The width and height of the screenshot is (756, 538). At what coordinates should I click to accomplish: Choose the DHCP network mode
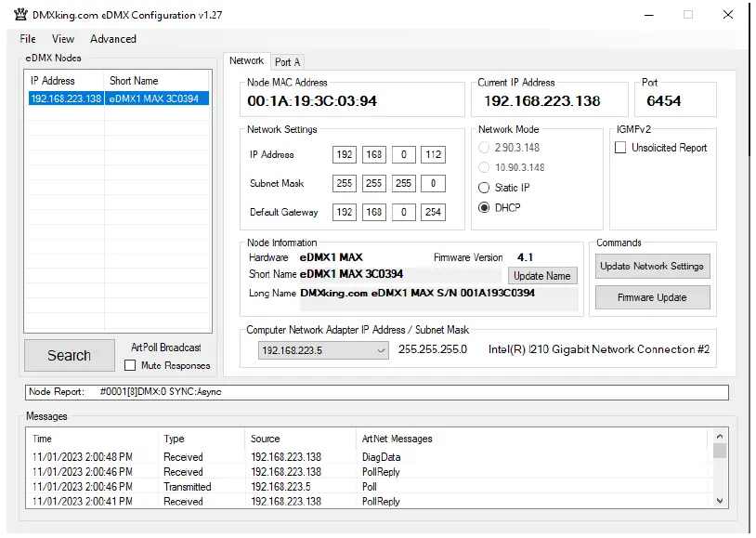pos(484,208)
